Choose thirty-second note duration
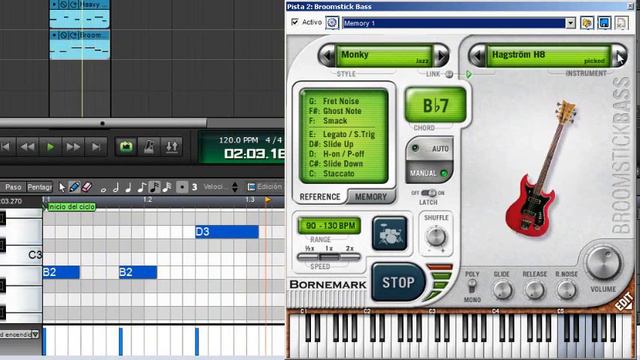Image resolution: width=640 pixels, height=360 pixels. tap(167, 187)
